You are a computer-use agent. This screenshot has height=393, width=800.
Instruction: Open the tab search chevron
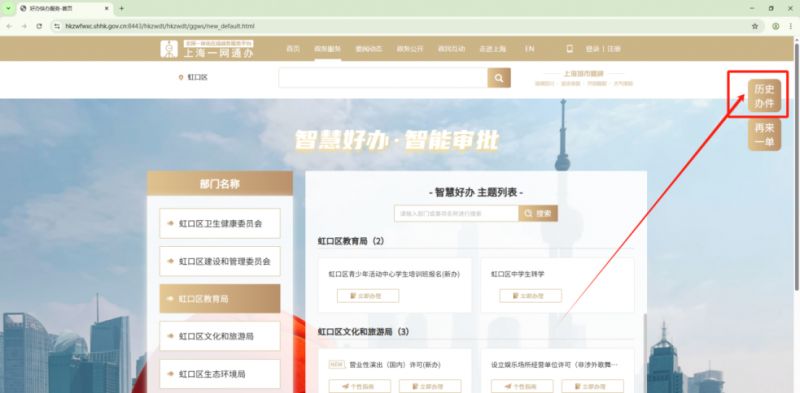coord(8,9)
